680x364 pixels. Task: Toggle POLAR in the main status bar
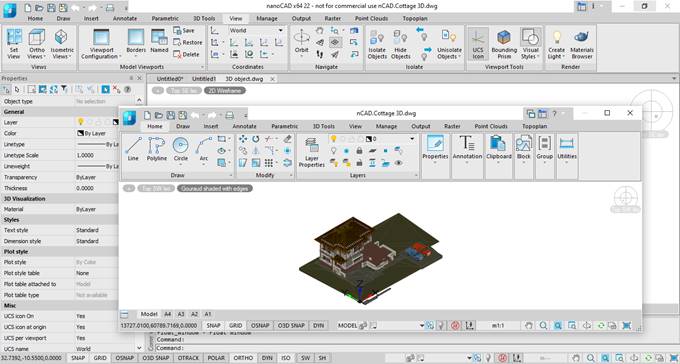coord(216,358)
